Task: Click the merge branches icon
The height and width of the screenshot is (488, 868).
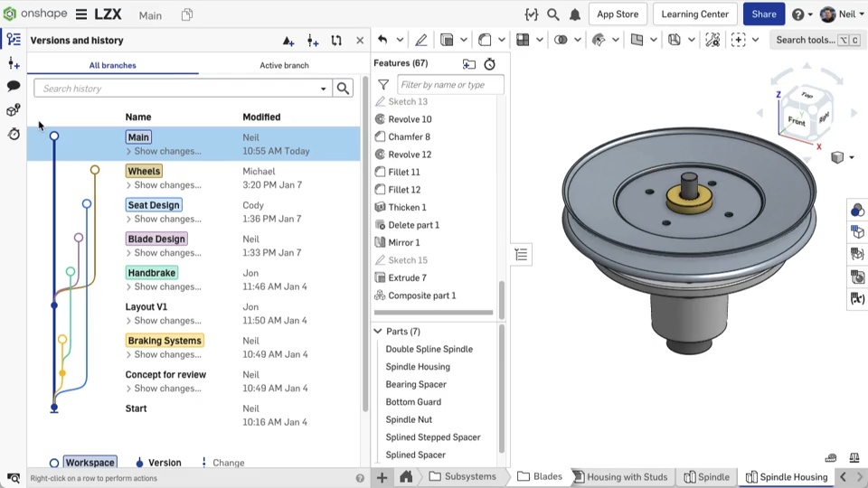Action: 336,41
